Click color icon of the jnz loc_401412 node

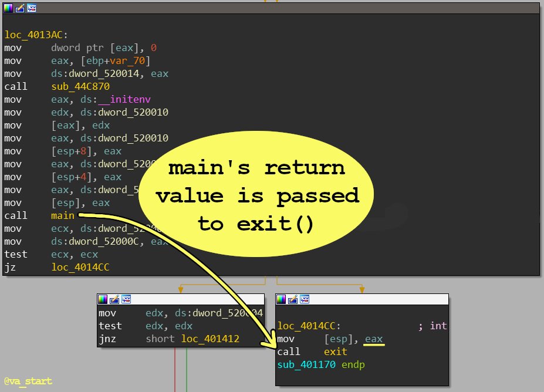click(x=103, y=299)
